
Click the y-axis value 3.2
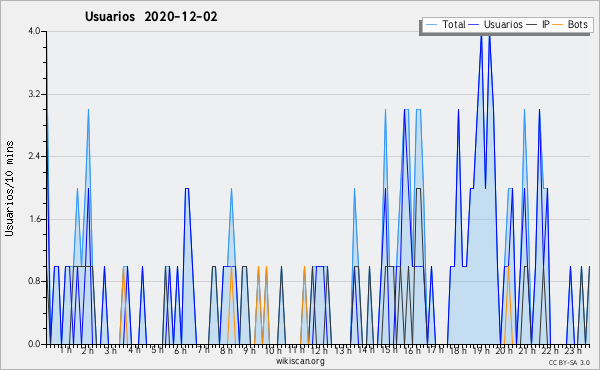click(34, 94)
